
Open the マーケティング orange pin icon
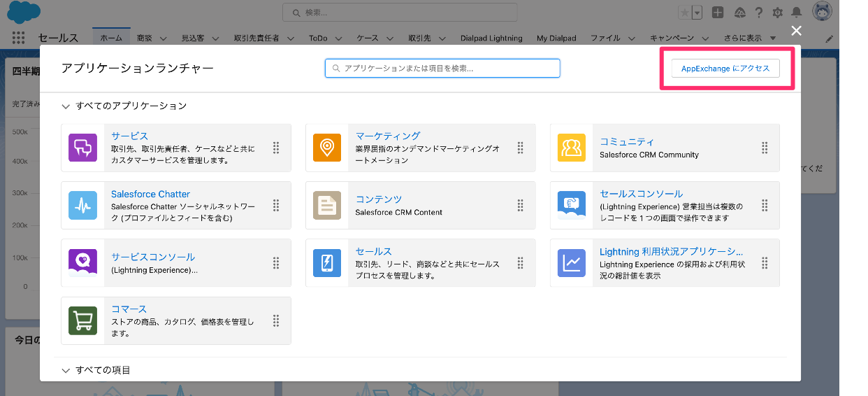coord(327,148)
